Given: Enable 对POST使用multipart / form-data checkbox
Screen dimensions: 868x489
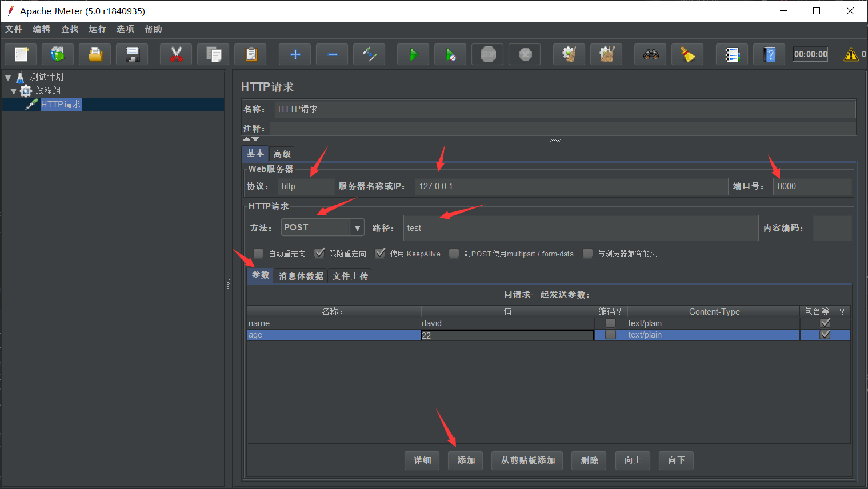Looking at the screenshot, I should [x=454, y=253].
